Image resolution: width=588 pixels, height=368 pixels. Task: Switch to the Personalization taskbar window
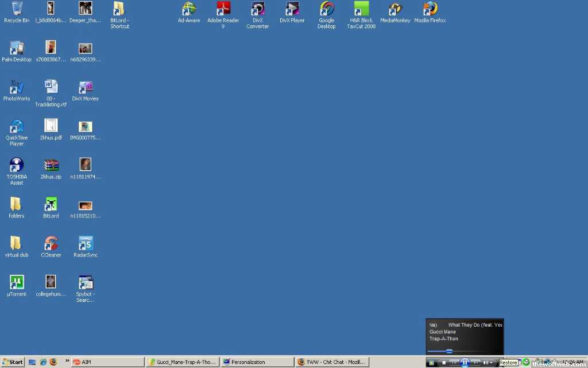[x=257, y=362]
